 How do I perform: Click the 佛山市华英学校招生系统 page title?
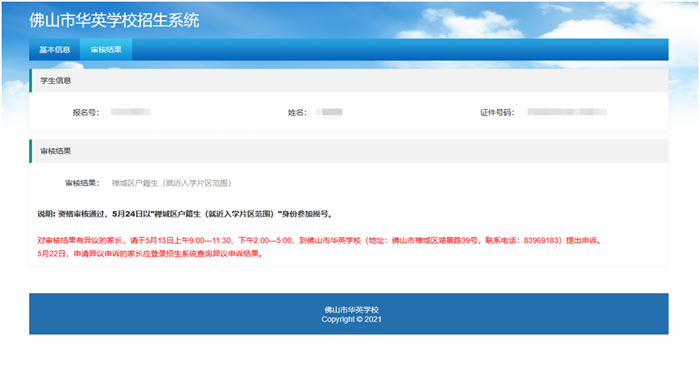coord(114,20)
